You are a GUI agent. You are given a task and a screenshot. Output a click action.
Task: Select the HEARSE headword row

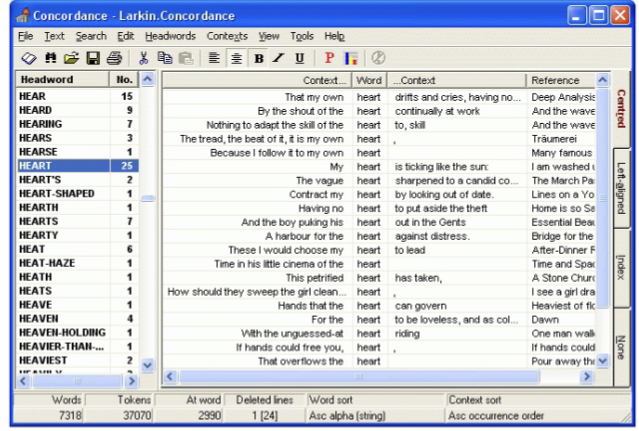77,152
